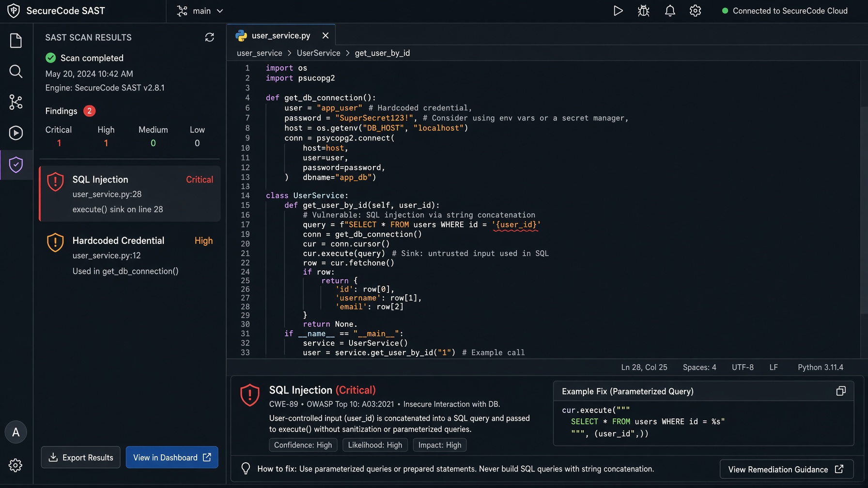This screenshot has width=868, height=488.
Task: Click the Connected to SecureCode Cloud status
Action: 785,11
